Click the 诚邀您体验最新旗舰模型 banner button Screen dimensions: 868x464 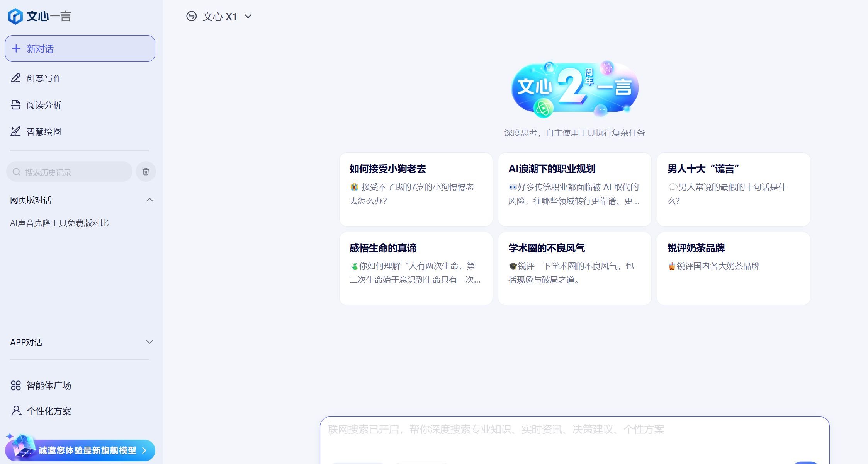point(80,450)
